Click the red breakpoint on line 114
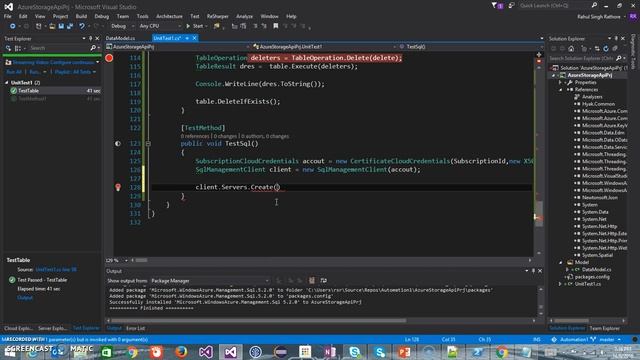 tap(109, 58)
